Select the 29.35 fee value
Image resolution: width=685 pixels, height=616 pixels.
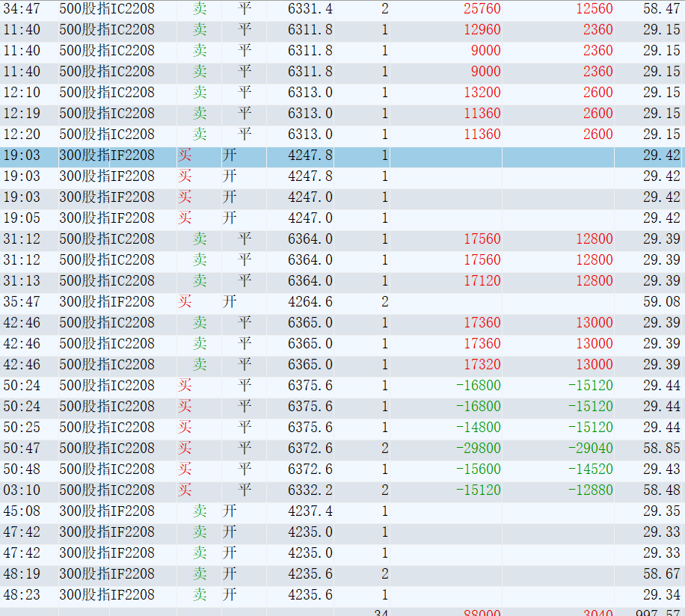[x=661, y=511]
